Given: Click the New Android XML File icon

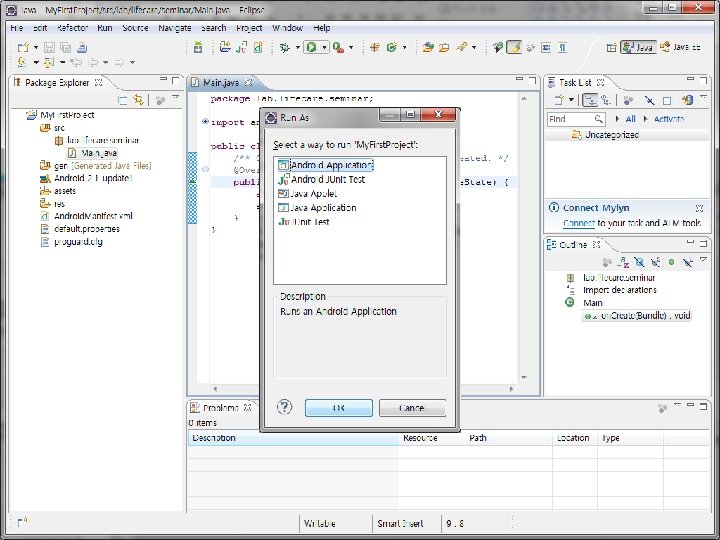Looking at the screenshot, I should click(258, 47).
